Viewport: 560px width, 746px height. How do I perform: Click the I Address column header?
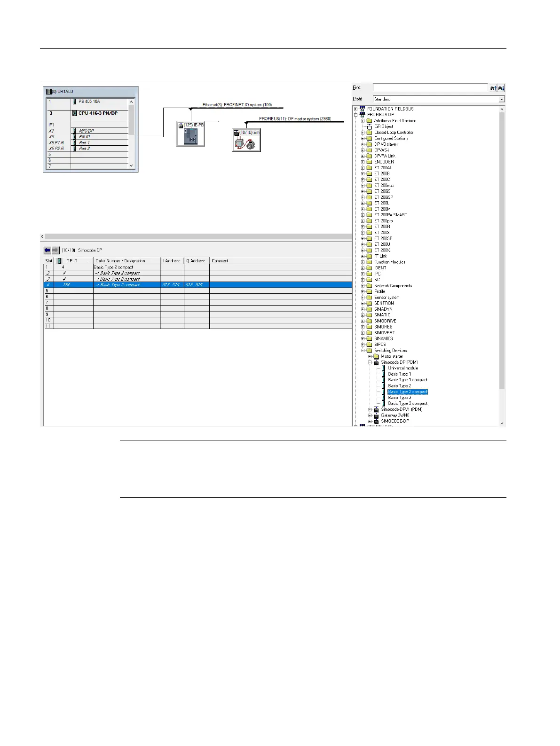point(173,260)
